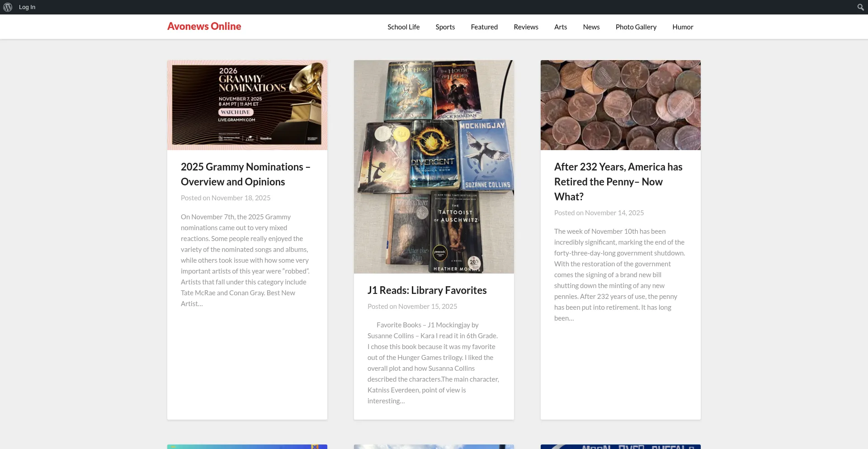
Task: Open the School Life menu
Action: point(403,27)
